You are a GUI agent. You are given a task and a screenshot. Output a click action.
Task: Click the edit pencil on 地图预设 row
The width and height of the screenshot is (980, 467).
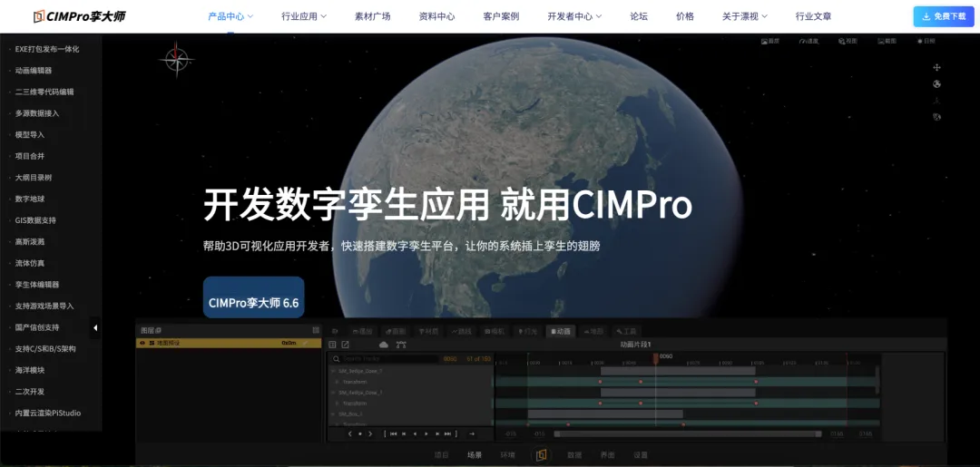pos(306,343)
